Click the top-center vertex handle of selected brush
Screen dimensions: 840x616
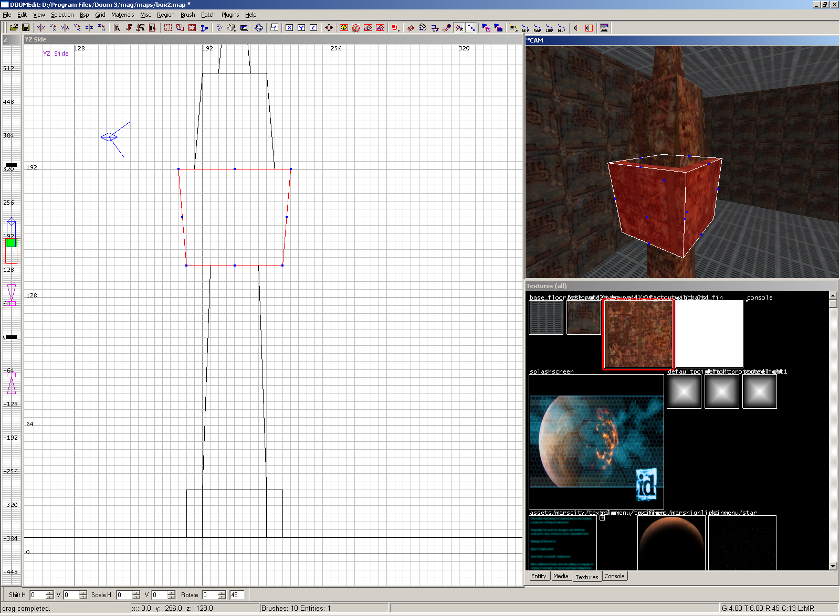[235, 169]
